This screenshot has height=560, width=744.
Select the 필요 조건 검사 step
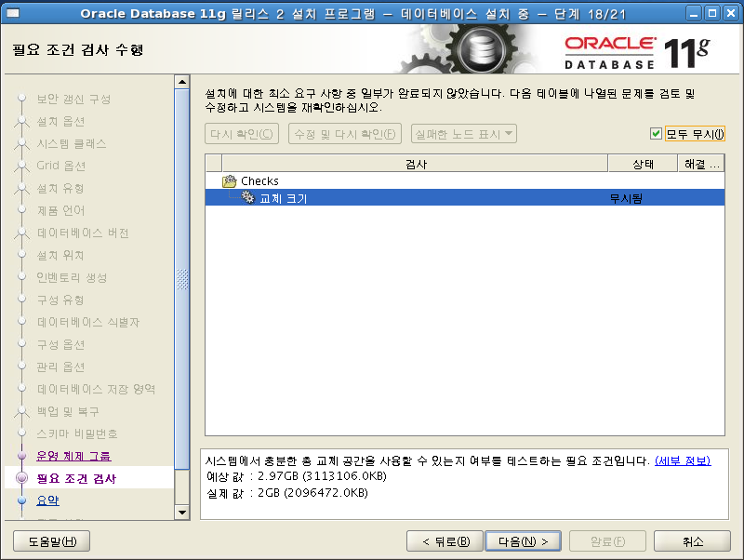[76, 478]
